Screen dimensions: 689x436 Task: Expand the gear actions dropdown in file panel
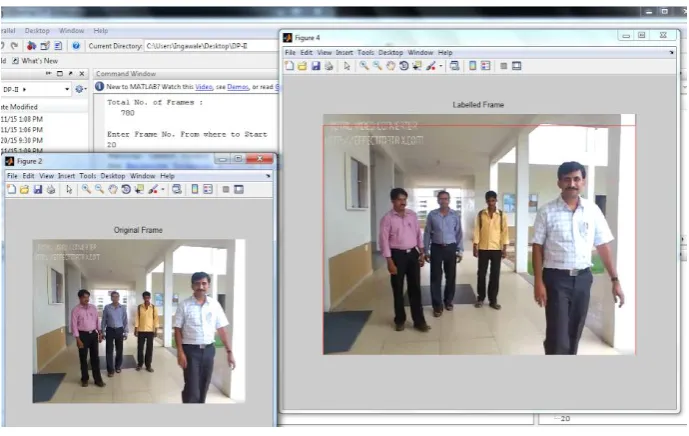coord(81,89)
